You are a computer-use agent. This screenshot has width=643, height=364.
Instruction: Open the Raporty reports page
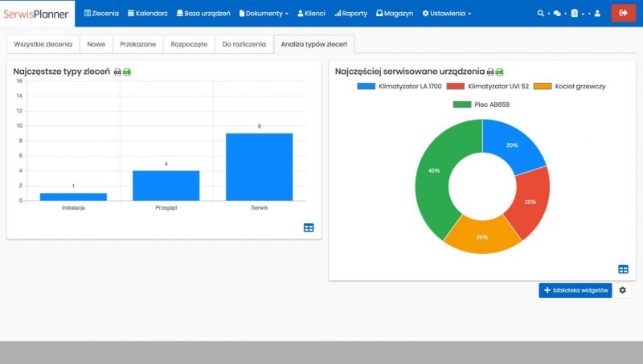350,13
